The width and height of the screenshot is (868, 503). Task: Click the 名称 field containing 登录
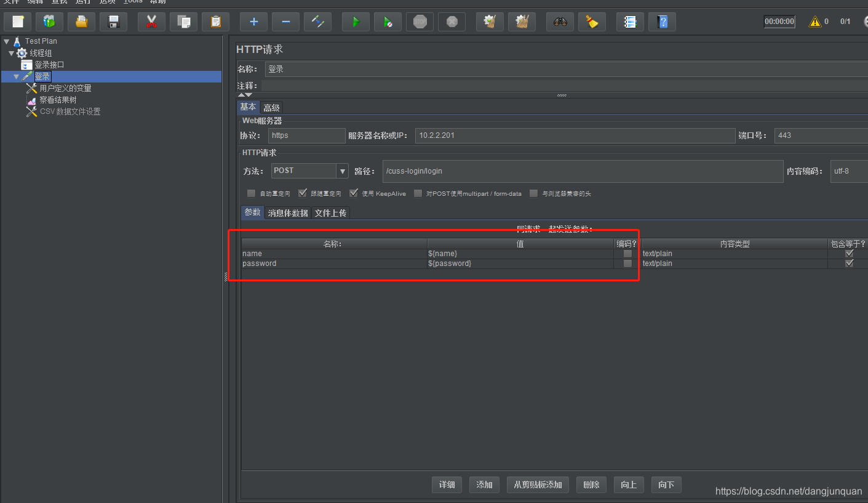566,69
